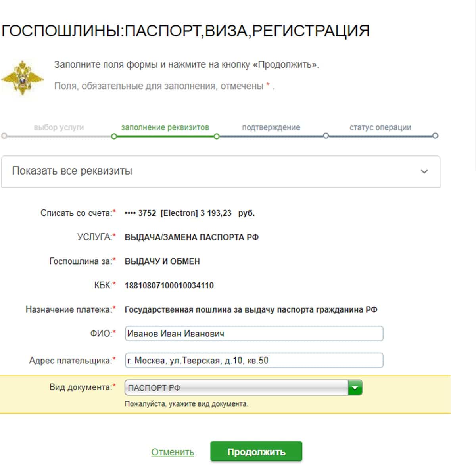Click the "Отменить" link
Viewport: 476px width, 468px height.
tap(173, 452)
